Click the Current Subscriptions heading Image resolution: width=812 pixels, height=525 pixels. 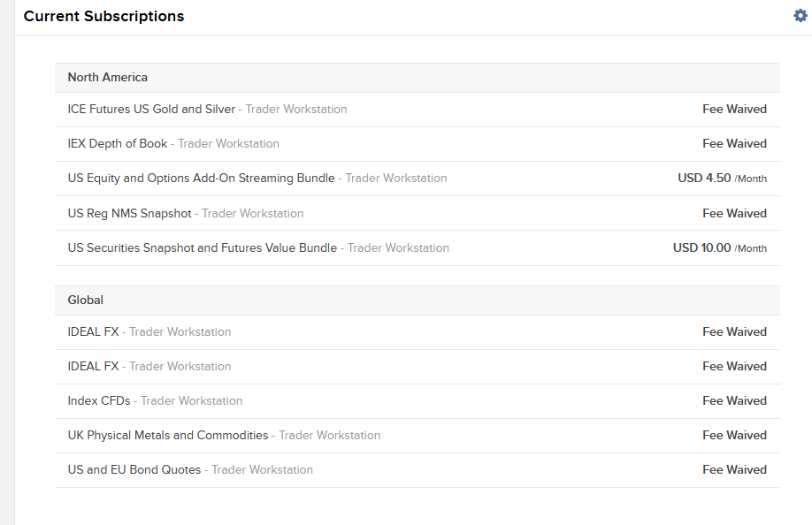(103, 16)
